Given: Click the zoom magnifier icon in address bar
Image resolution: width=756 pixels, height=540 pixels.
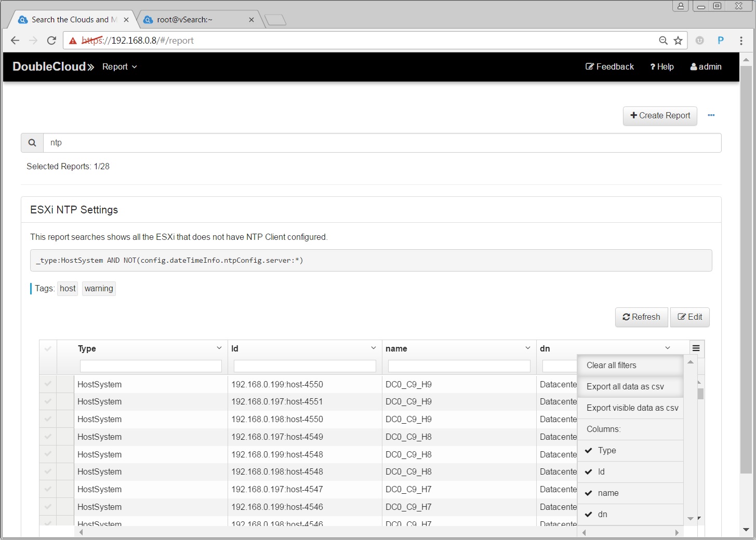Looking at the screenshot, I should 663,40.
